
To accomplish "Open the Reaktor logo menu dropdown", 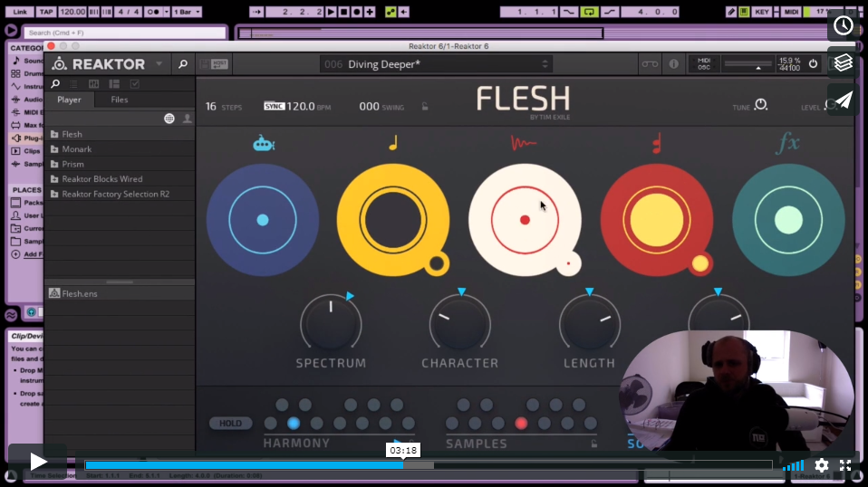I will coord(159,64).
